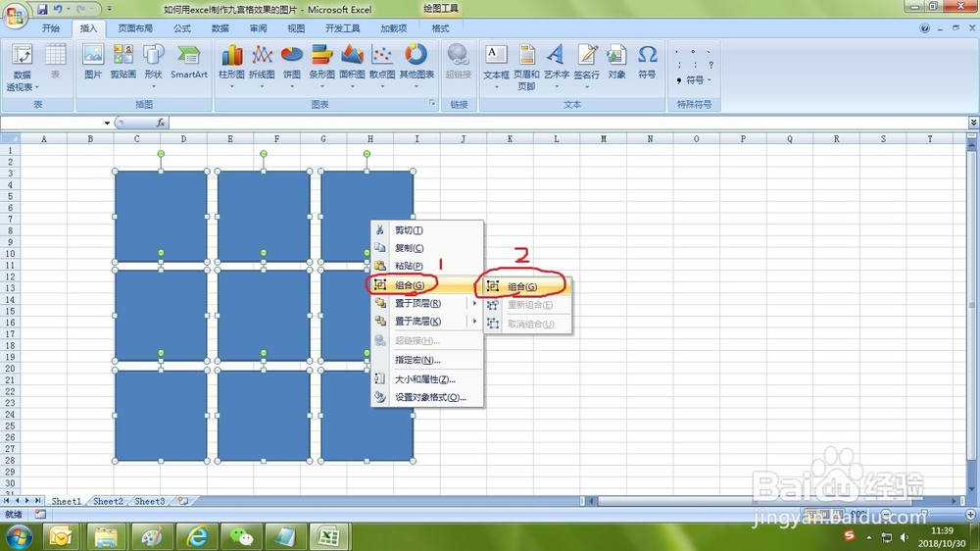Switch to Sheet3 worksheet tab

tap(149, 501)
